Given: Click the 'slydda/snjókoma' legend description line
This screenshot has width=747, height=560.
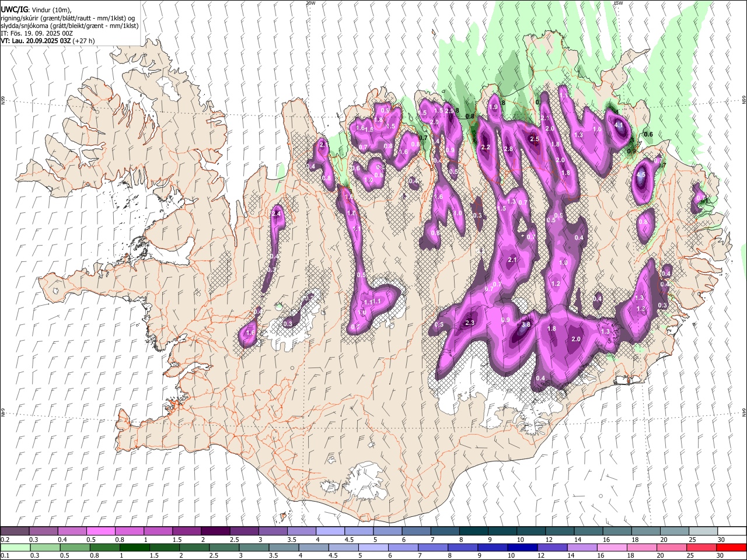Looking at the screenshot, I should 69,26.
